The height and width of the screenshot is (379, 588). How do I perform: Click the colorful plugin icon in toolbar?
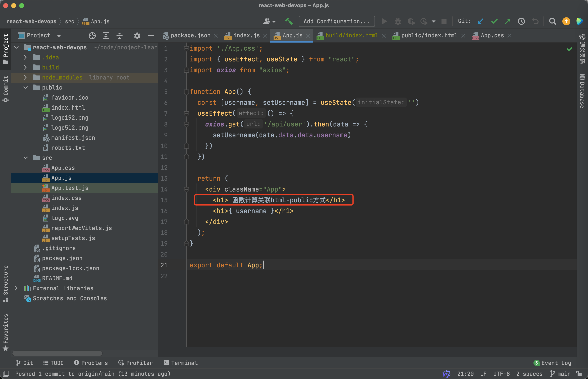(580, 21)
